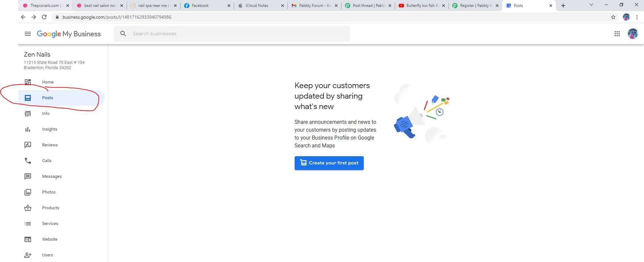Click the address line '11215 State Road 70 East # 104'
Screen dimensions: 644x262
54,62
